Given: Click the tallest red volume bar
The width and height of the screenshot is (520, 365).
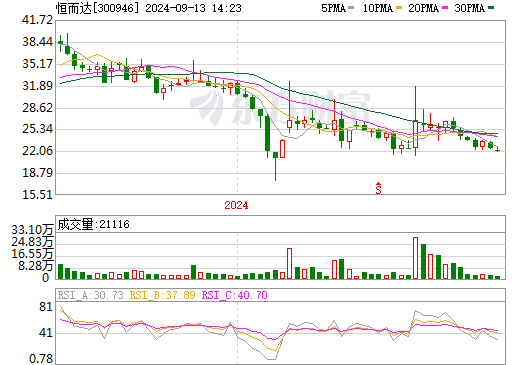Looking at the screenshot, I should 415,258.
